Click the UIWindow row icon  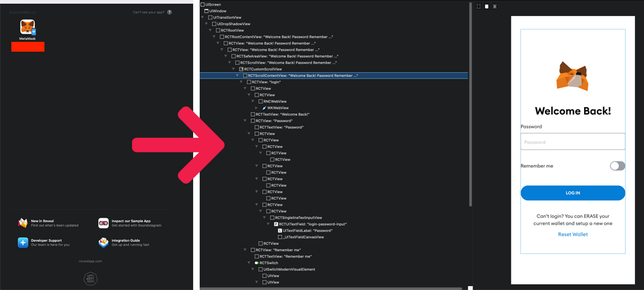click(207, 11)
